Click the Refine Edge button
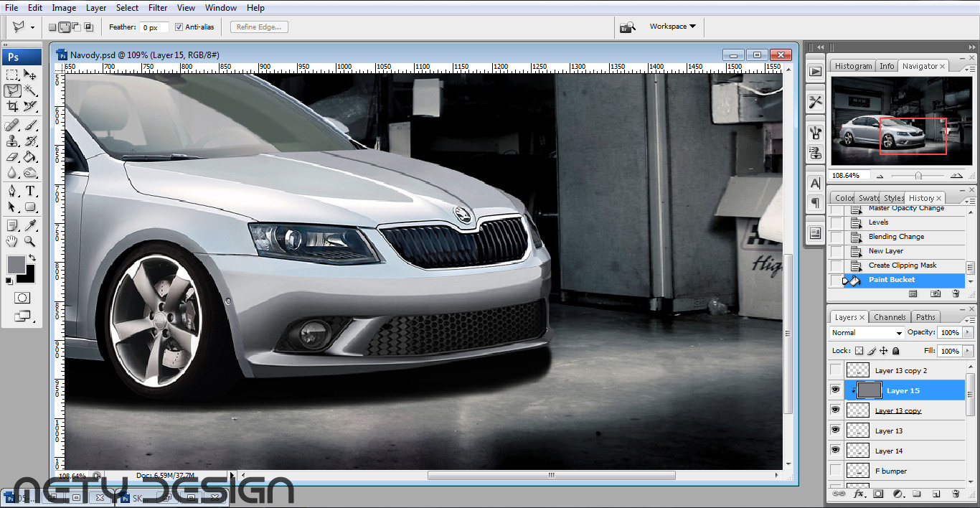The height and width of the screenshot is (508, 980). pyautogui.click(x=259, y=27)
